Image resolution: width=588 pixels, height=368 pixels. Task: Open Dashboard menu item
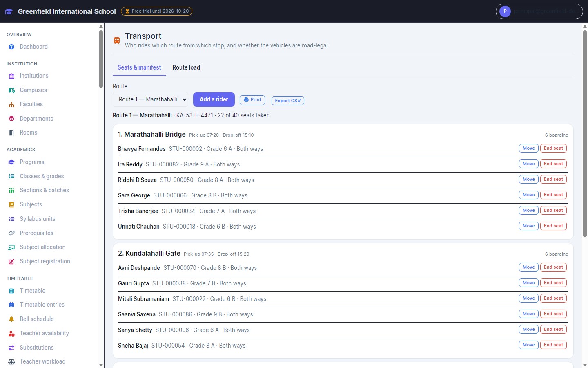tap(33, 47)
